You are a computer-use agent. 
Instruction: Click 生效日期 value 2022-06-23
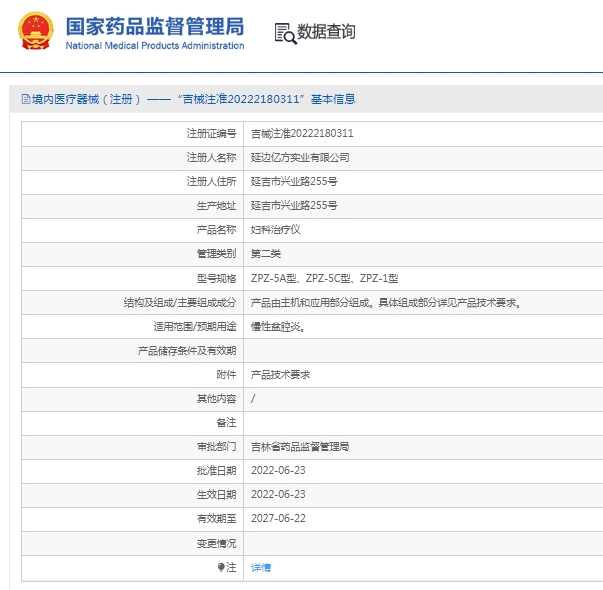(x=278, y=494)
